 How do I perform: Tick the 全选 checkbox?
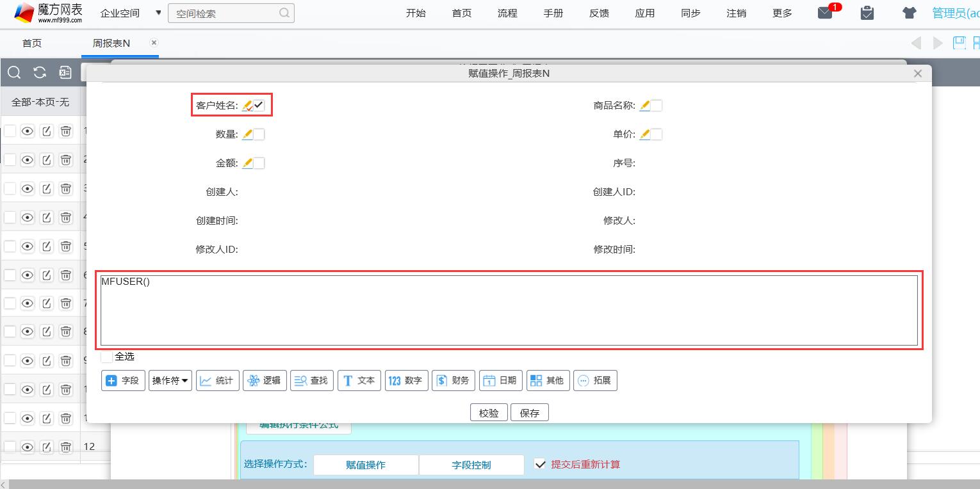tap(107, 357)
